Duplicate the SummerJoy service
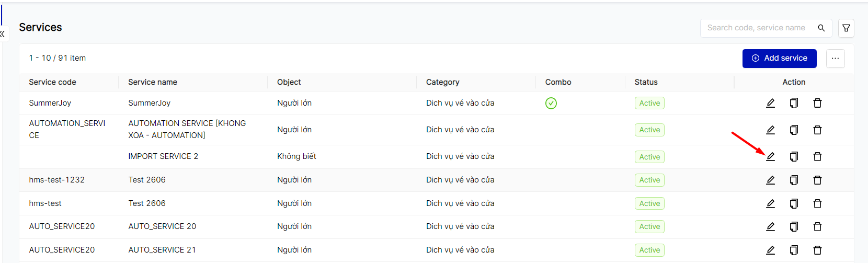The width and height of the screenshot is (868, 263). pyautogui.click(x=794, y=103)
